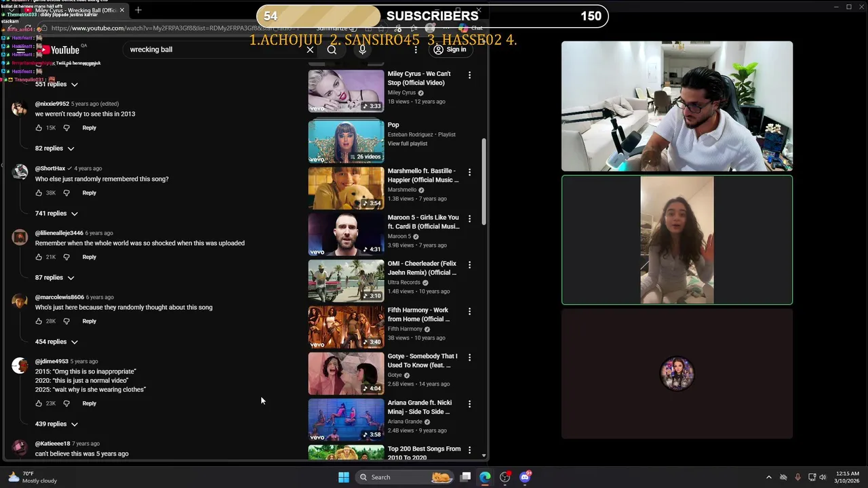The width and height of the screenshot is (868, 488).
Task: Open @ShortHax channel link
Action: [50, 168]
